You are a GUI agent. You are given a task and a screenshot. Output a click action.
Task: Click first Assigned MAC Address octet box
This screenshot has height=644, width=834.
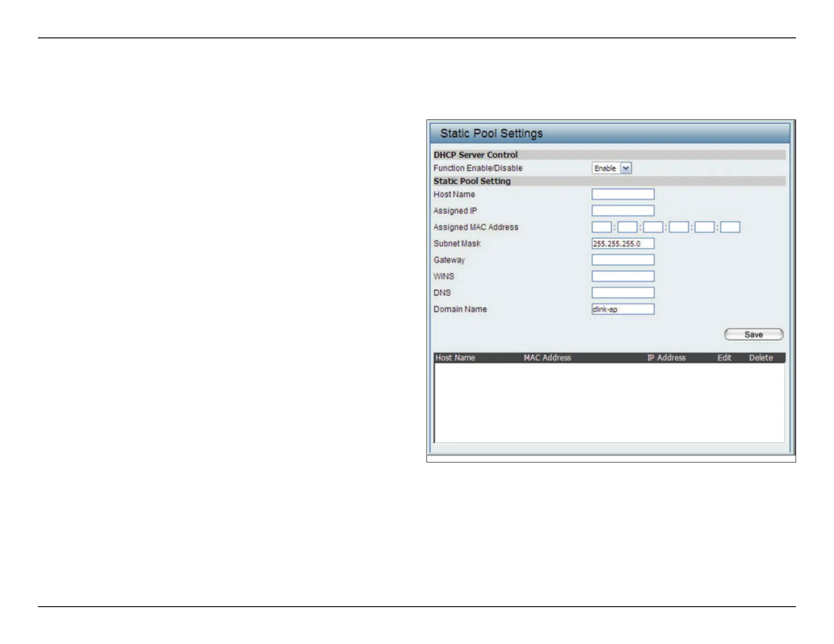(602, 227)
